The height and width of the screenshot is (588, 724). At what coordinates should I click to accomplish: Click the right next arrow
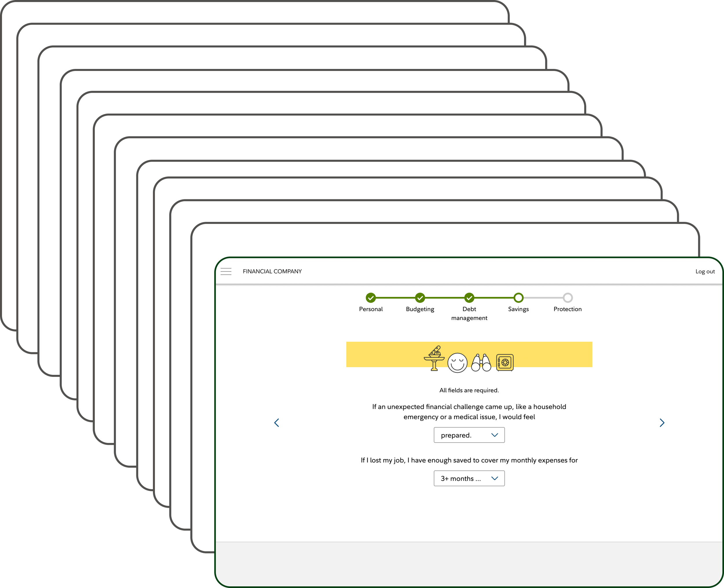coord(662,422)
